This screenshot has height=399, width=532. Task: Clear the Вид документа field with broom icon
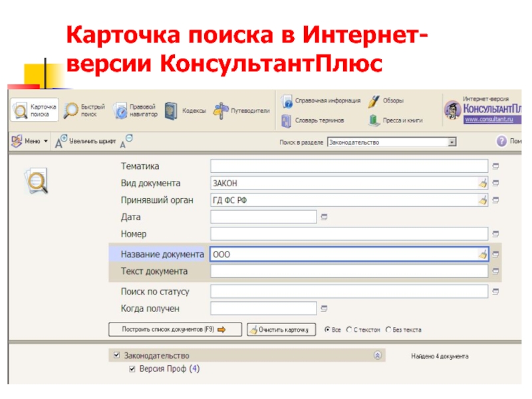click(483, 184)
